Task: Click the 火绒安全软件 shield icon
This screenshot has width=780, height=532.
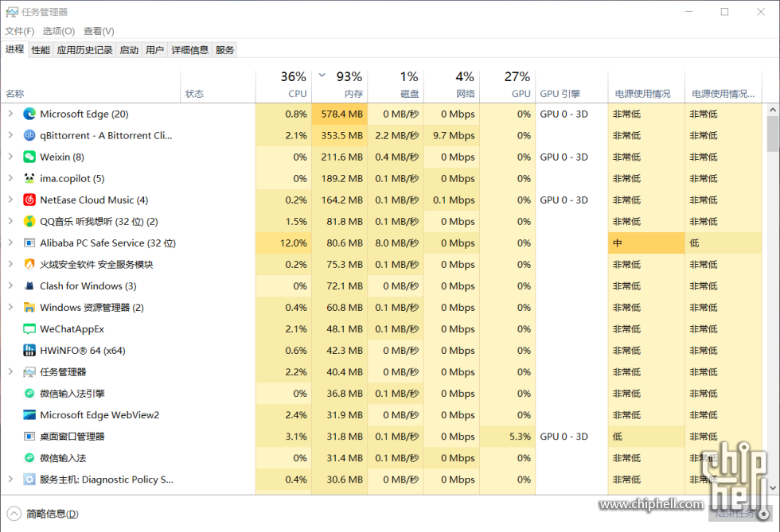Action: click(x=29, y=265)
